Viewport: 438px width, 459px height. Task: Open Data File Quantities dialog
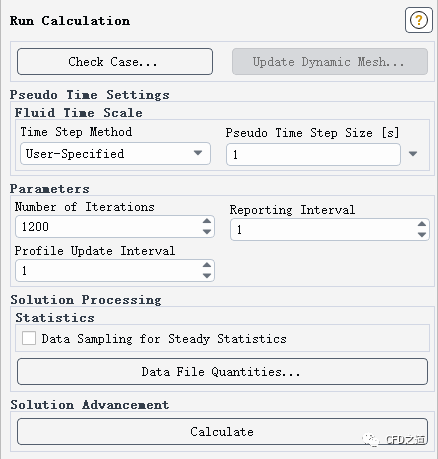(222, 372)
